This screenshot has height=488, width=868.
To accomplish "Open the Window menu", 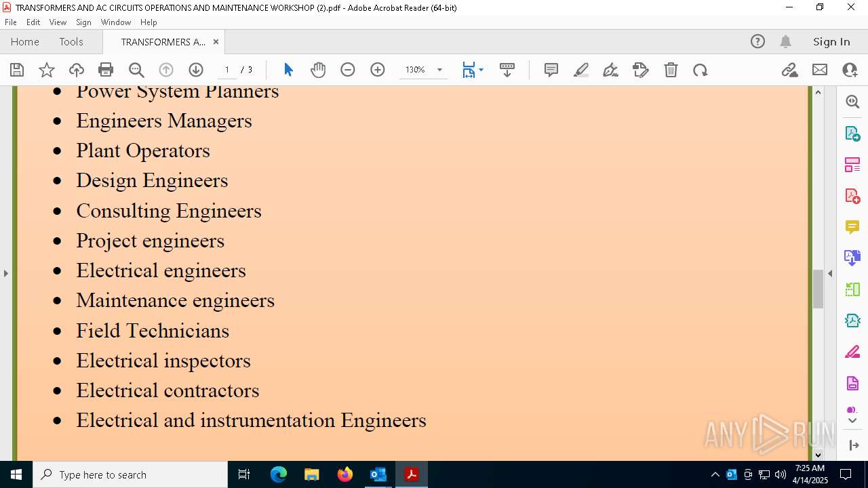I will 116,22.
